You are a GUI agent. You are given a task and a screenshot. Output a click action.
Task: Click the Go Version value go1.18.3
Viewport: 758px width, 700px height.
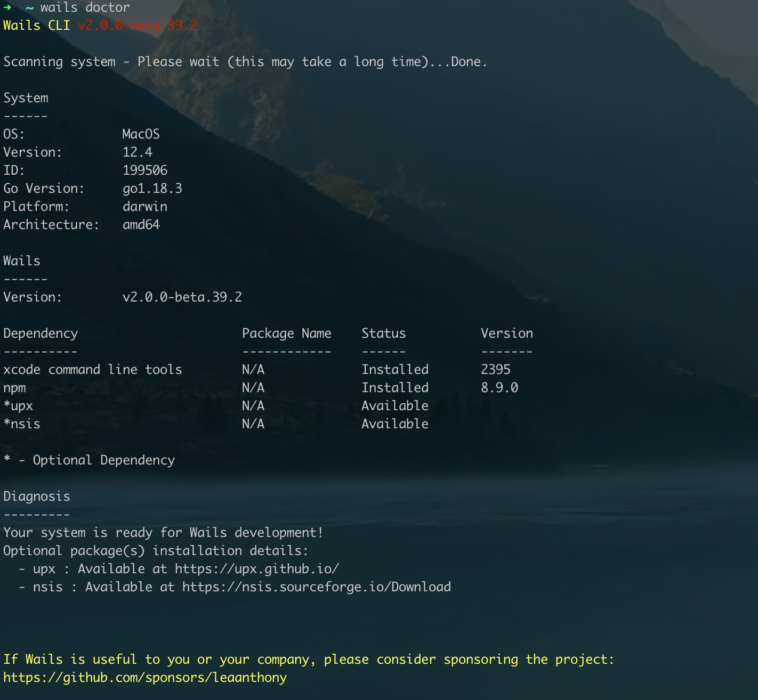tap(151, 188)
